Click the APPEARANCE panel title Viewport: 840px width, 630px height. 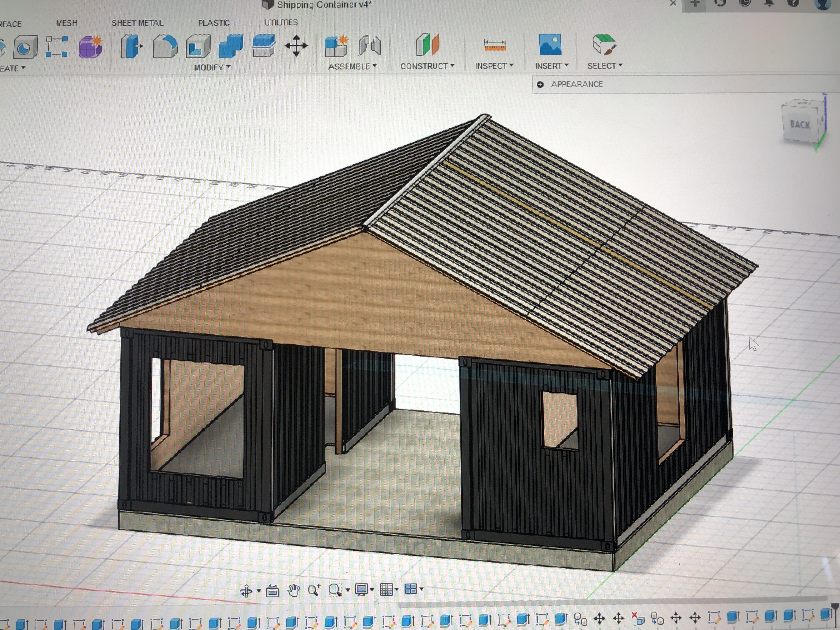click(x=577, y=84)
